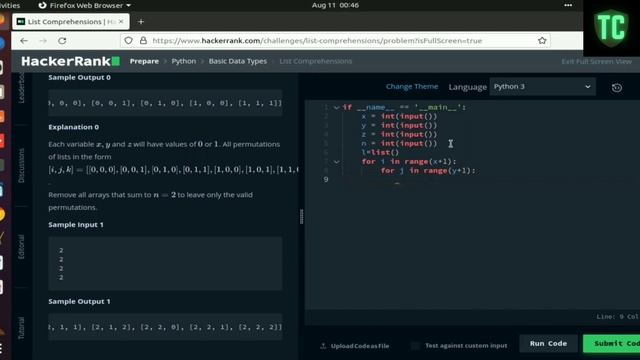The width and height of the screenshot is (640, 360).
Task: Click the Change Theme link
Action: coord(412,87)
